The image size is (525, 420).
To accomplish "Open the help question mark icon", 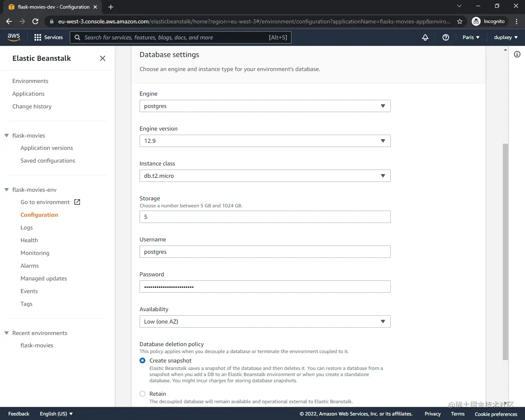I will pos(446,37).
